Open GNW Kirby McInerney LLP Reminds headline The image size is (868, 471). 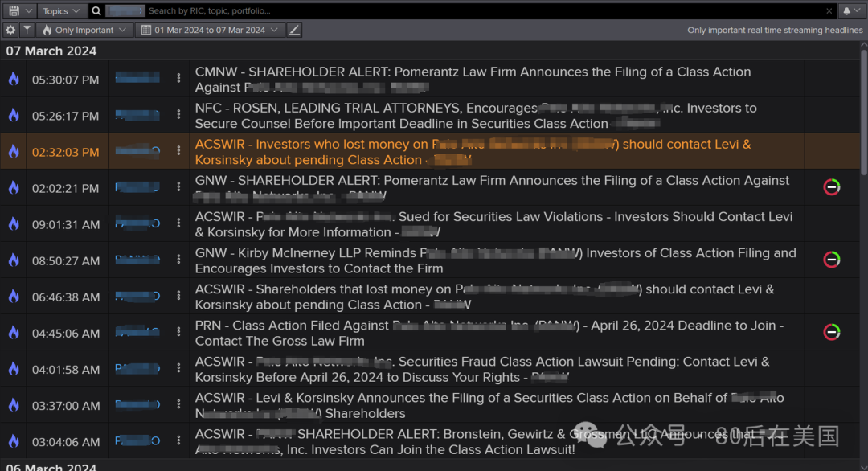(495, 260)
